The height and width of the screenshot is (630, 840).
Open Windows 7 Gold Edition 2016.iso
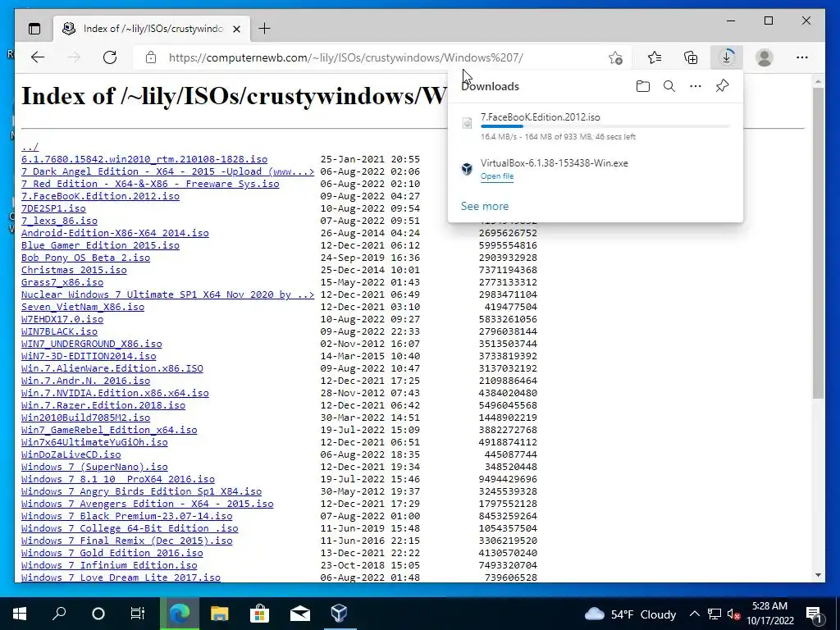(x=112, y=554)
